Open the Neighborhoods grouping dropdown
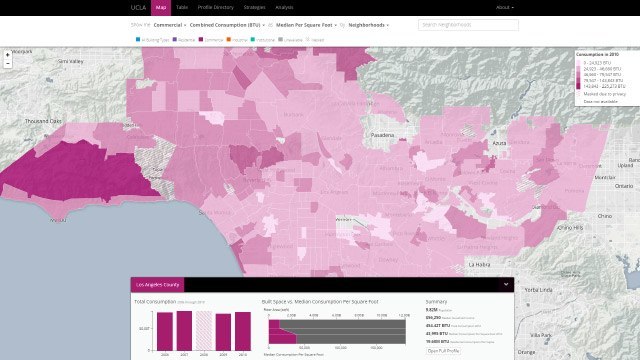This screenshot has width=640, height=360. click(369, 25)
